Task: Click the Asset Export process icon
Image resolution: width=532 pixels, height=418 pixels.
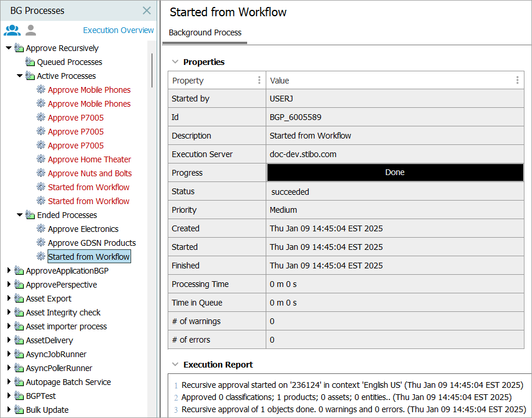Action: pos(19,299)
